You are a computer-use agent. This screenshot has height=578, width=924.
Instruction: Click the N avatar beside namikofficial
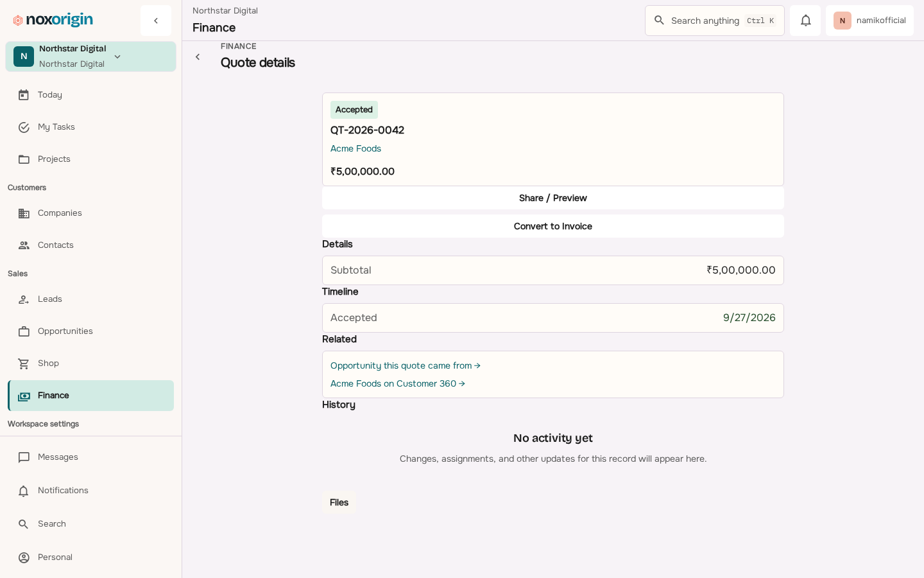[x=843, y=21]
